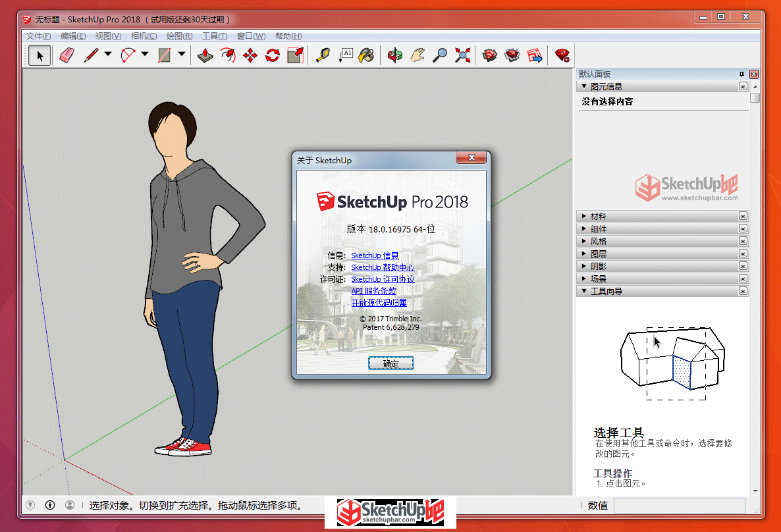
Task: Pick the Eraser tool
Action: [67, 55]
